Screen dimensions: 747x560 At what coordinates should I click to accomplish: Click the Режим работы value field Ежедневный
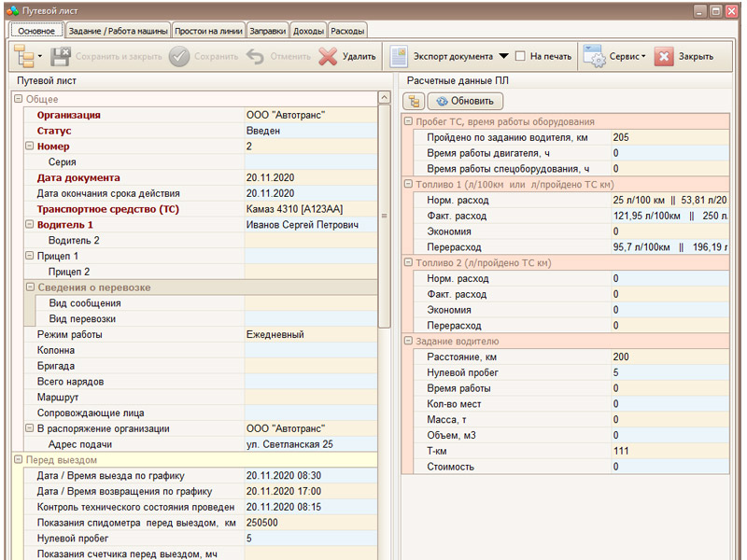pos(311,334)
